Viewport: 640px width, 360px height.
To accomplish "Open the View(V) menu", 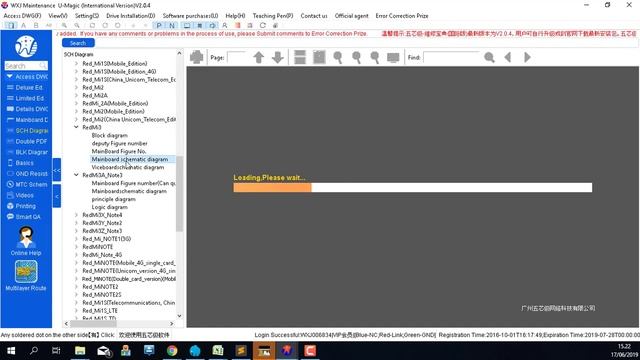I will click(x=58, y=16).
